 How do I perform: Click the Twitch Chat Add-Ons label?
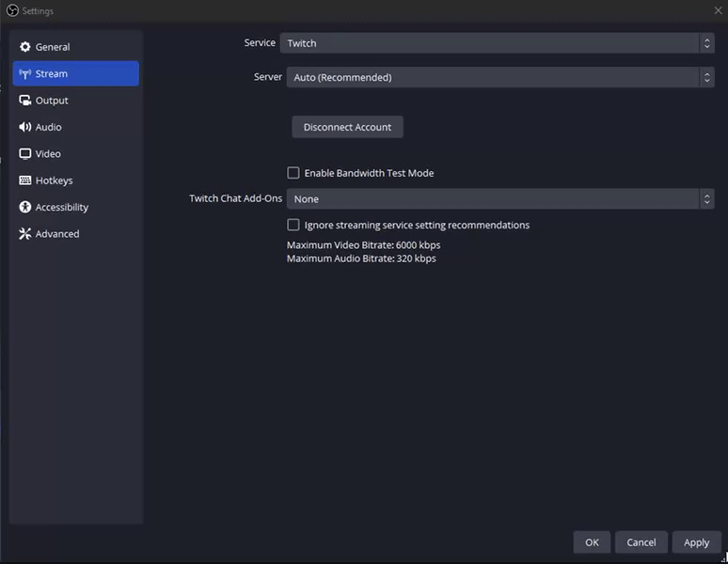click(235, 198)
